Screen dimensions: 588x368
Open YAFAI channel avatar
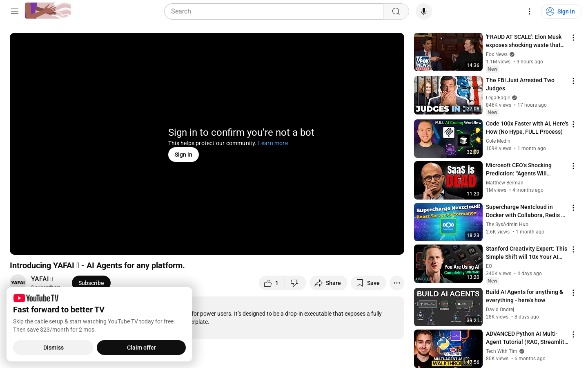pyautogui.click(x=18, y=282)
